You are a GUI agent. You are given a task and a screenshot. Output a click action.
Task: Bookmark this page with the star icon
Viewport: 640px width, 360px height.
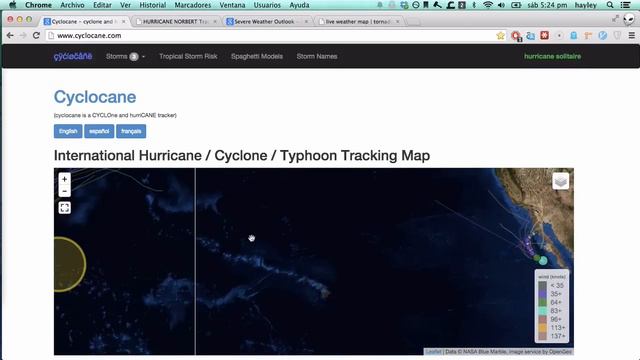[500, 36]
